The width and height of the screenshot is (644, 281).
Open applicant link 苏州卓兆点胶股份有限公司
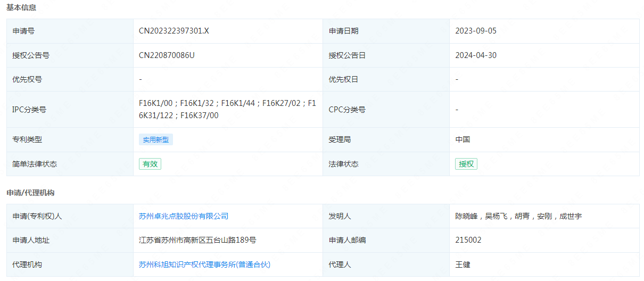pyautogui.click(x=184, y=216)
